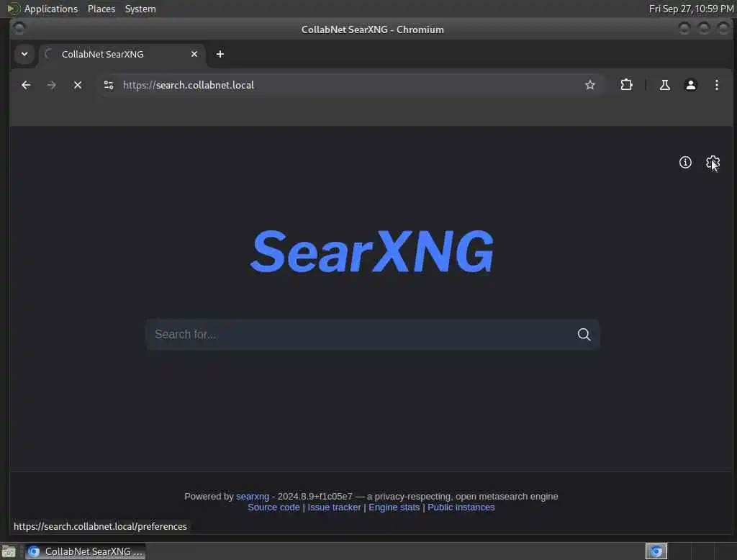Open the Places menu
The width and height of the screenshot is (737, 560).
pos(101,9)
